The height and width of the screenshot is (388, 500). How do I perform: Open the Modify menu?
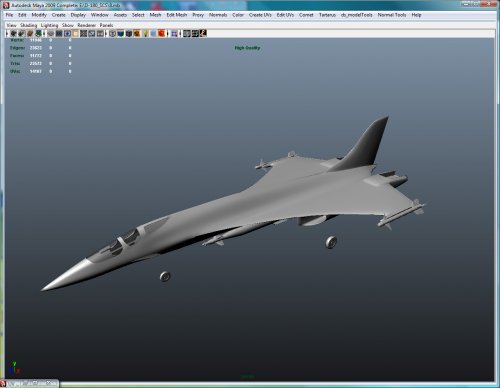tap(39, 15)
